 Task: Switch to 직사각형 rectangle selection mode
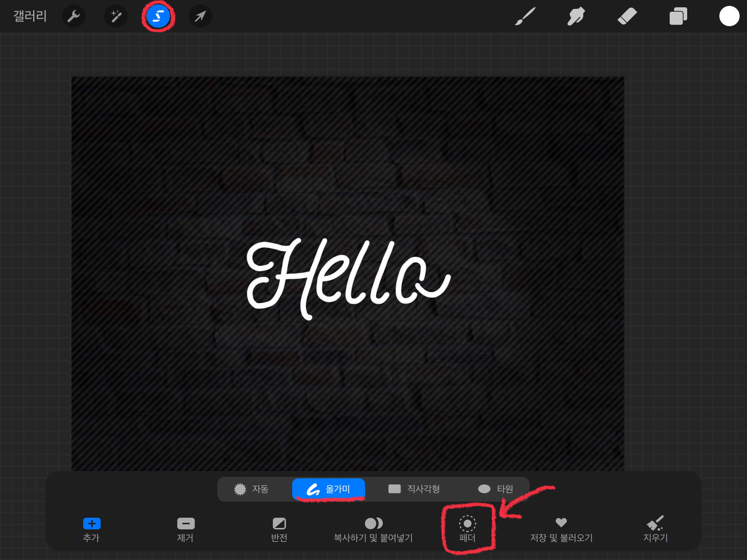(414, 489)
